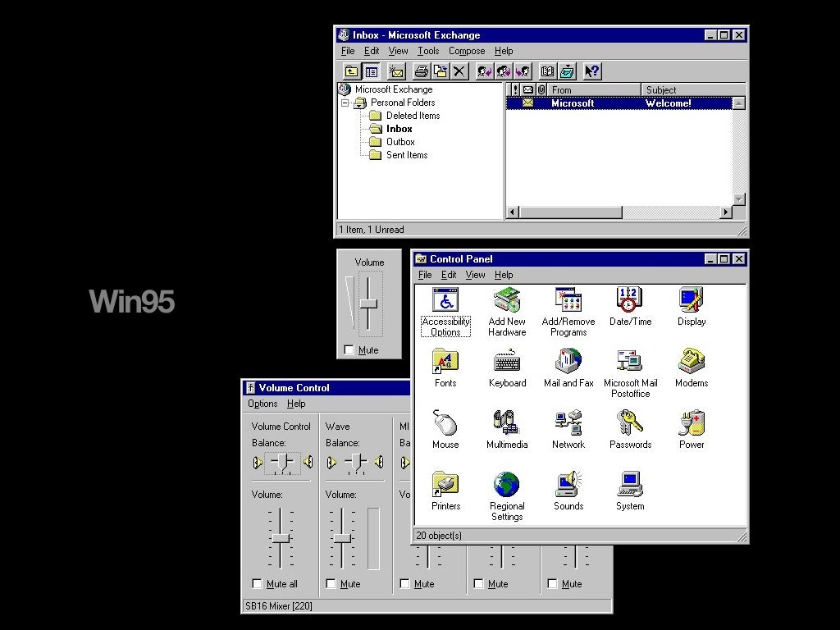Toggle the Show/Hide Folder List toolbar icon
The height and width of the screenshot is (630, 840).
pos(372,71)
